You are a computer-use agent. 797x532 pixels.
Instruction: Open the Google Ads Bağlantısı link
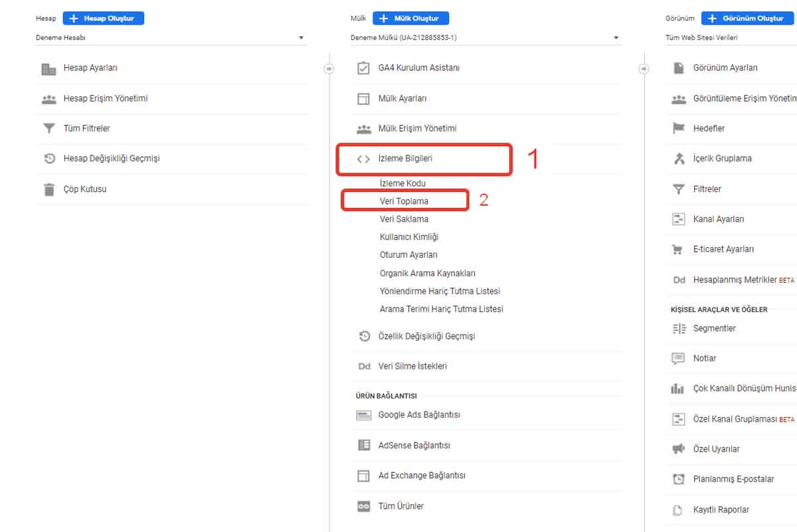pyautogui.click(x=419, y=415)
